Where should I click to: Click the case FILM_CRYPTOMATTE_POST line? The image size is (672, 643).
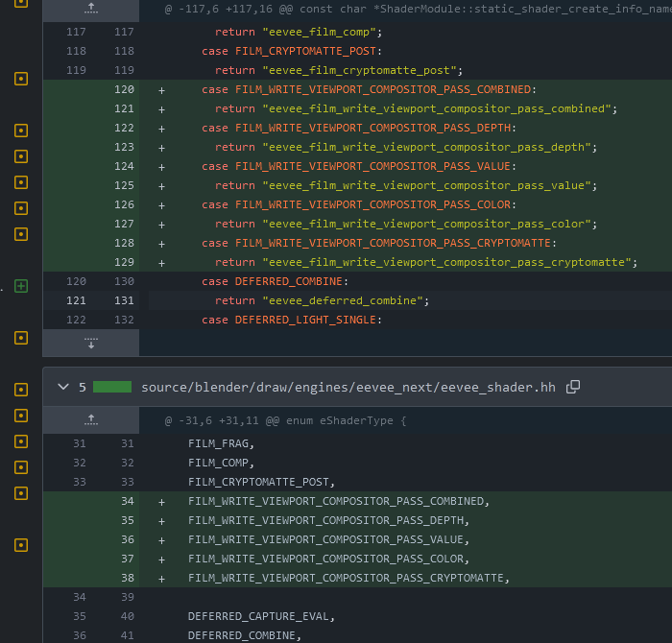[292, 51]
